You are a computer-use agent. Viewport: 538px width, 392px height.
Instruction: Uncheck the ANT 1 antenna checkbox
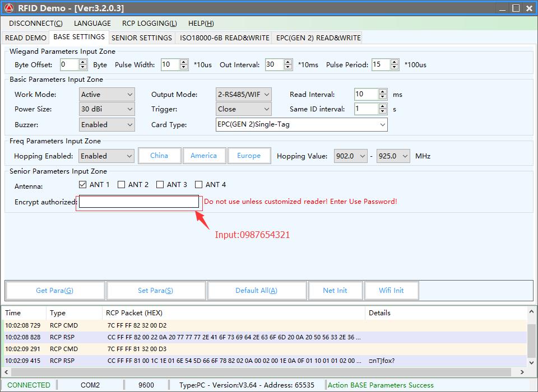pyautogui.click(x=83, y=184)
